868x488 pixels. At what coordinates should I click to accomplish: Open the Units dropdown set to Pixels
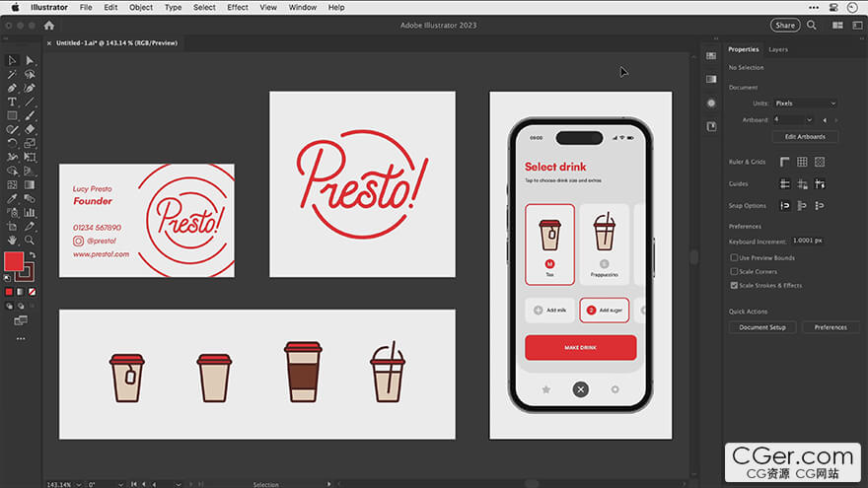coord(805,104)
